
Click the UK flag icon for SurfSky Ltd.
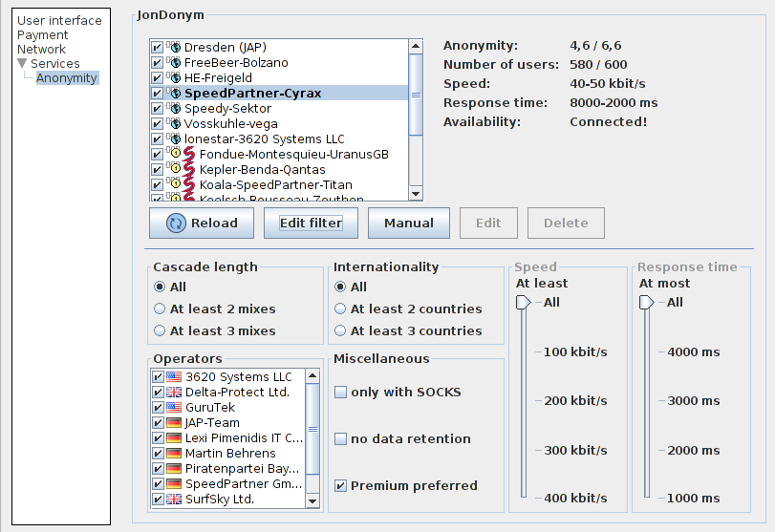(x=174, y=500)
